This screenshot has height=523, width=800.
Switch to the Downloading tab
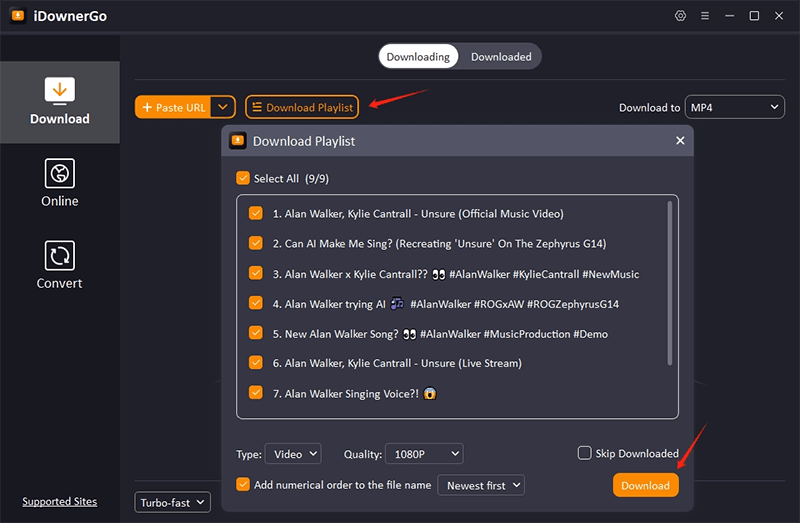coord(418,57)
